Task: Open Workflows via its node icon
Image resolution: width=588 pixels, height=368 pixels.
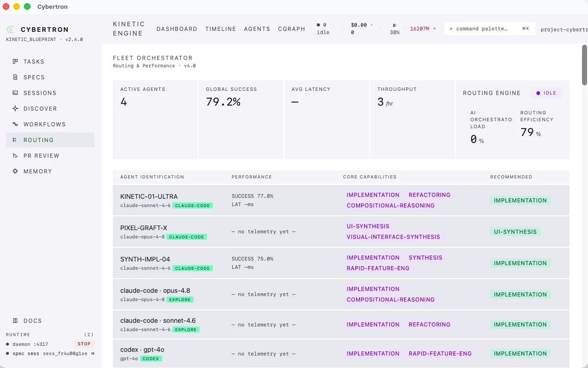Action: coord(15,124)
